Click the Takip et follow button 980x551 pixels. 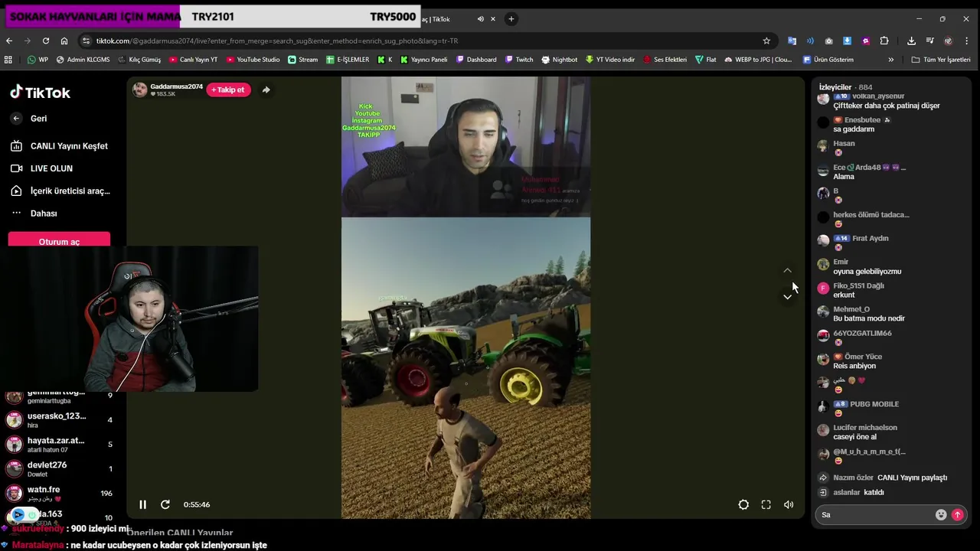pyautogui.click(x=228, y=90)
